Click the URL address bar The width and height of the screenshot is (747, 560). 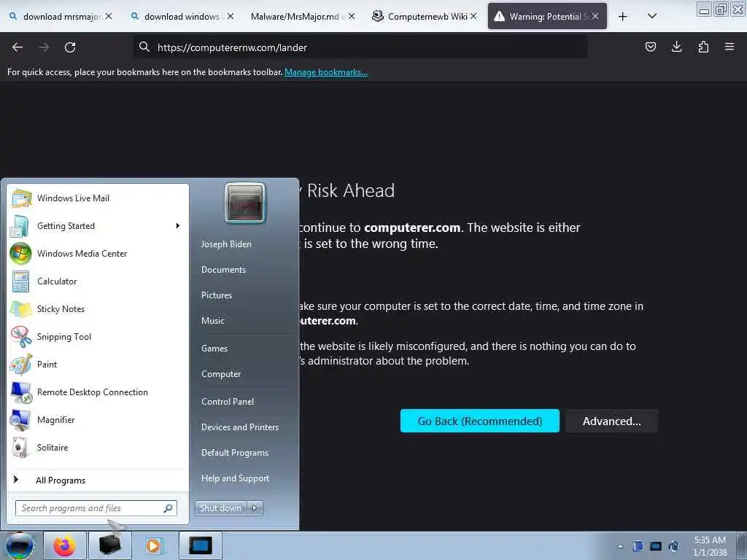pos(360,47)
